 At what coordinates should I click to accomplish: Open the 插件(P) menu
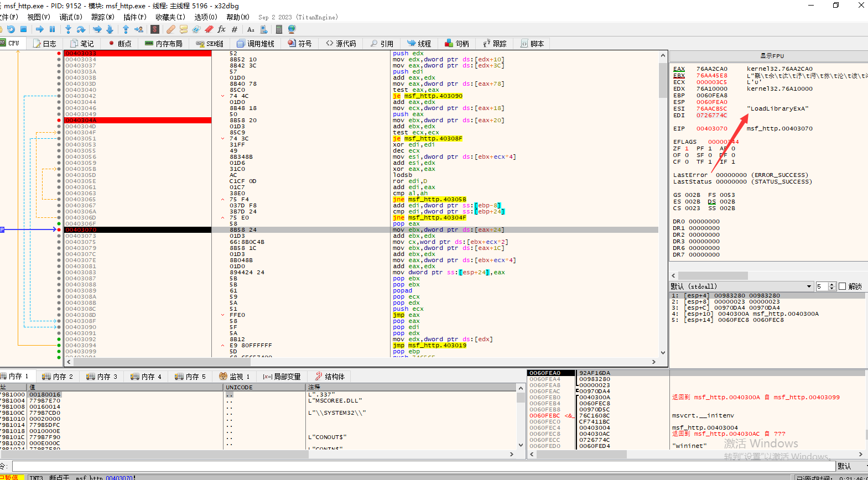pyautogui.click(x=134, y=17)
